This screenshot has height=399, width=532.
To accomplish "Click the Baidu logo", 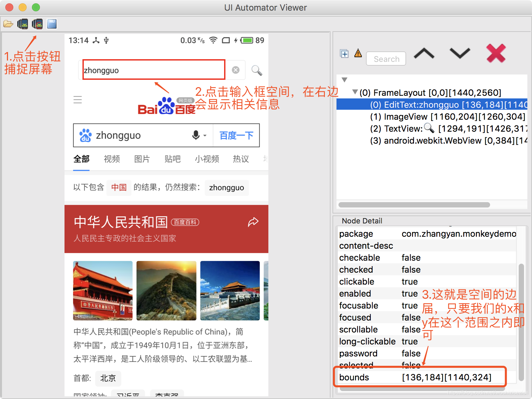I will 166,106.
